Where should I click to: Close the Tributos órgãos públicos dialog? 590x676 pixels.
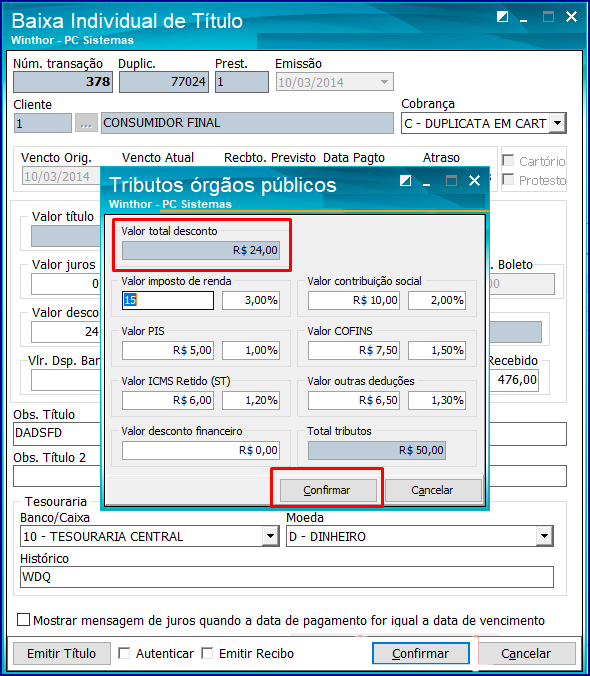tap(474, 181)
